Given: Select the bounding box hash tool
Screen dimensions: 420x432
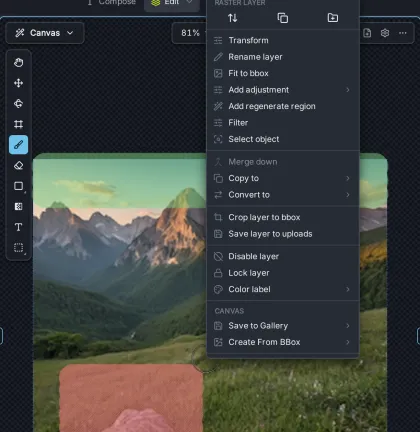Looking at the screenshot, I should tap(18, 124).
